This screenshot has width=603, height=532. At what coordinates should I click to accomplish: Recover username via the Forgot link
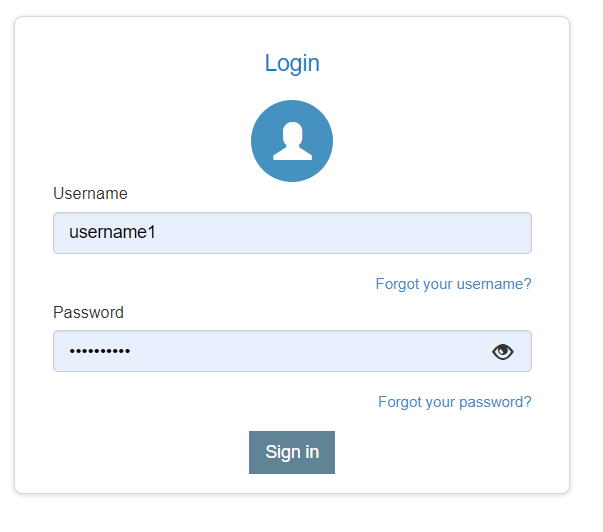[453, 284]
